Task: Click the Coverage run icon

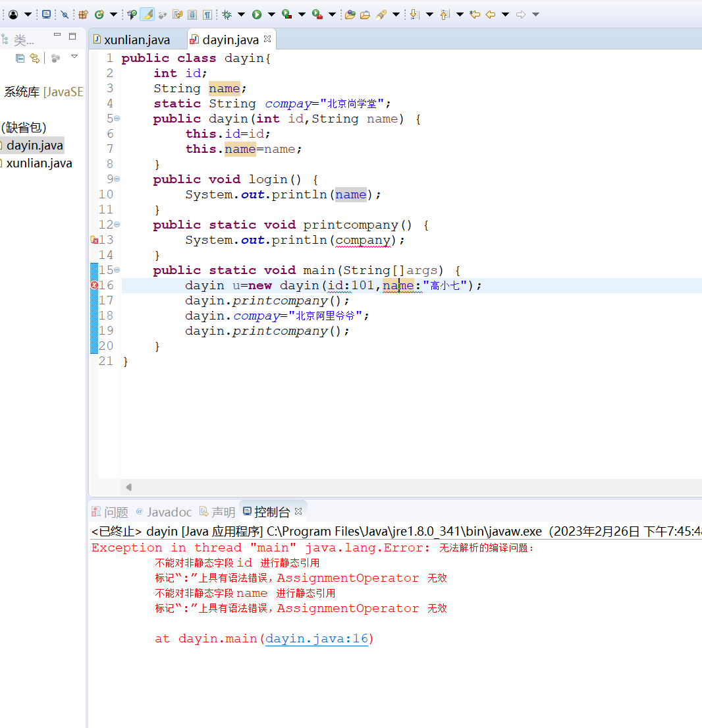Action: tap(286, 14)
